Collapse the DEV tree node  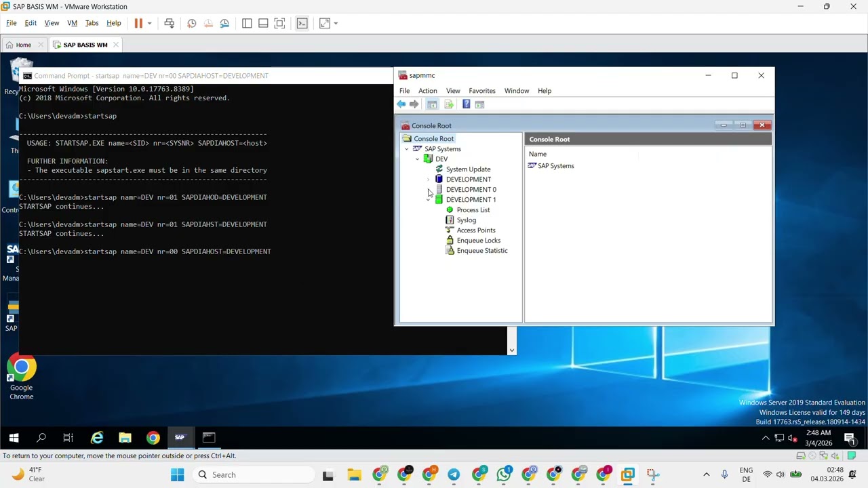coord(418,159)
